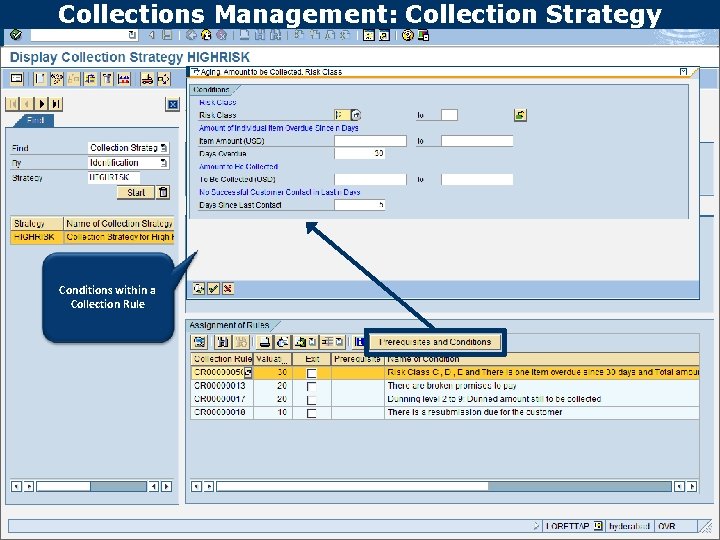Click the To Be Collected (USD) from field
720x540 pixels.
click(x=371, y=180)
